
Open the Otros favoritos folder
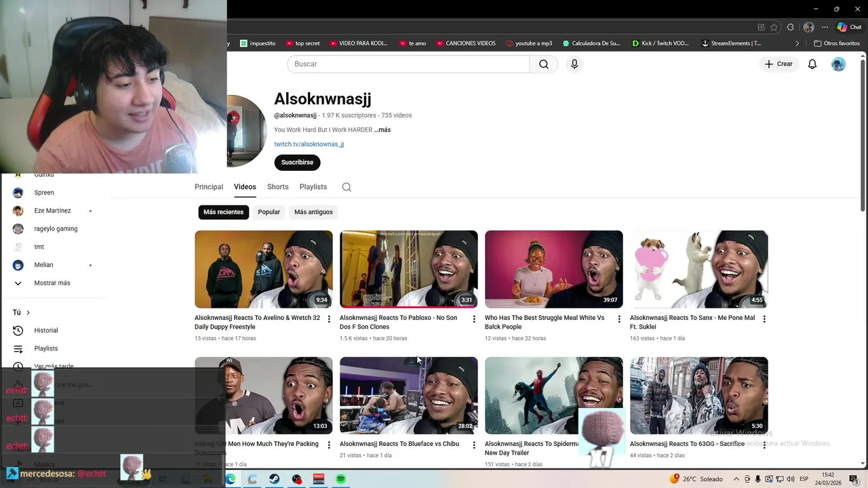pos(837,43)
